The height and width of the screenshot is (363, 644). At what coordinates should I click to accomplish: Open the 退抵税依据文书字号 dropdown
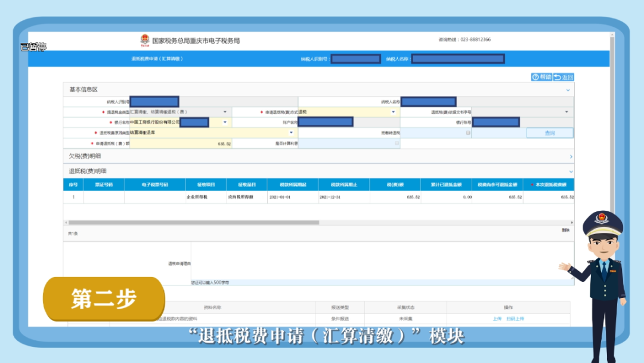(566, 112)
